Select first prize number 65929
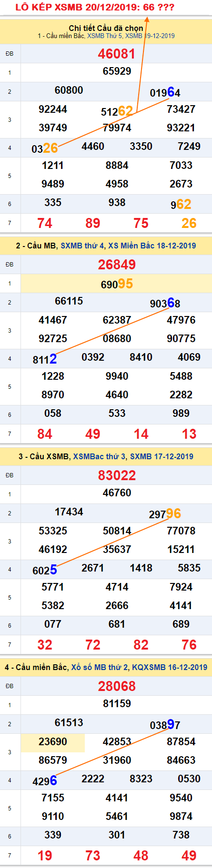This screenshot has height=868, width=212. [x=117, y=71]
